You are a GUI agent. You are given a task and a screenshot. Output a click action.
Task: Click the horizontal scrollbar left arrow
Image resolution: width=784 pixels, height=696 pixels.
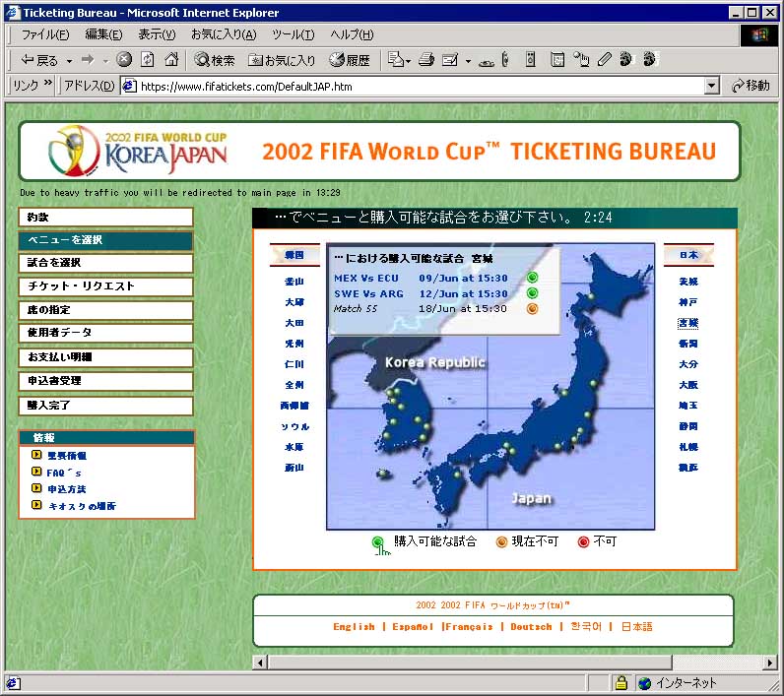tap(259, 663)
